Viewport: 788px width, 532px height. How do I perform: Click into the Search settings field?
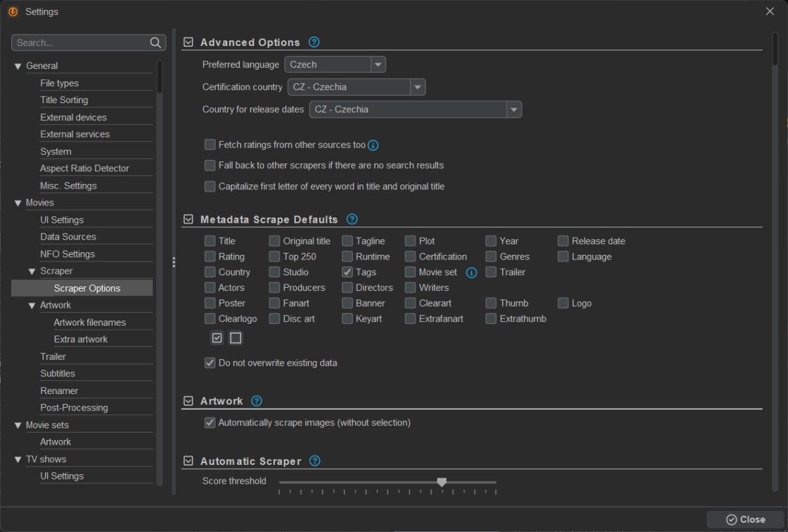tap(79, 43)
